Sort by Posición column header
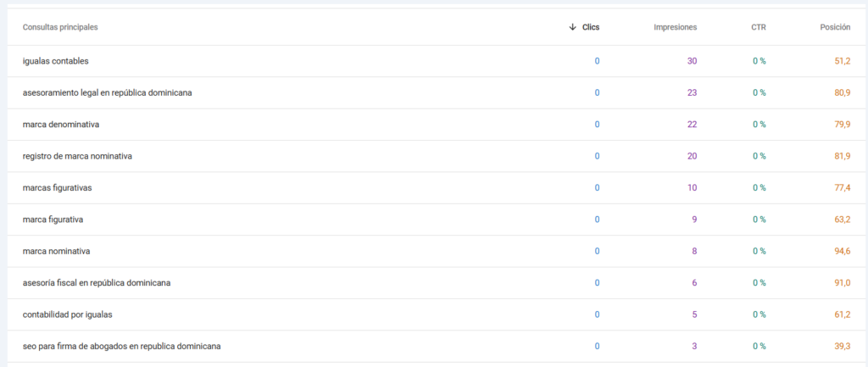868x367 pixels. (835, 27)
